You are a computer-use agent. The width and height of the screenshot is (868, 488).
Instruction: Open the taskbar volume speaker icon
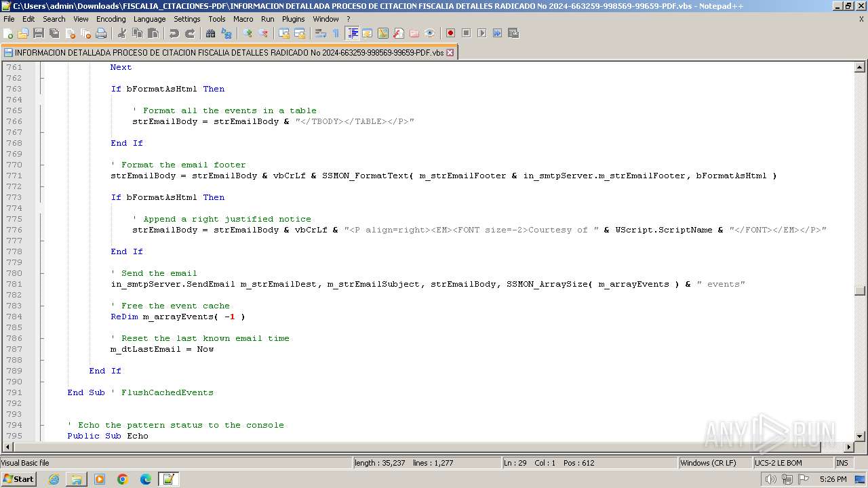pos(770,479)
